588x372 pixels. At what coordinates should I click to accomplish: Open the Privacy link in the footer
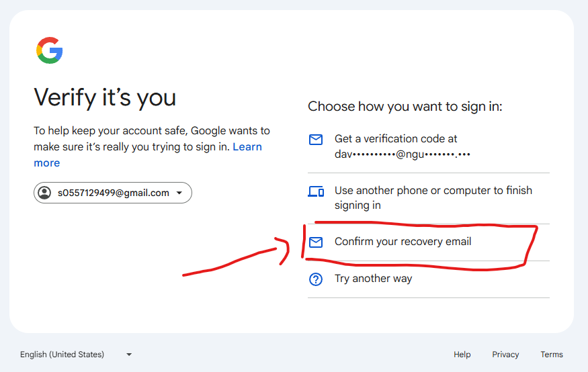[x=505, y=355]
